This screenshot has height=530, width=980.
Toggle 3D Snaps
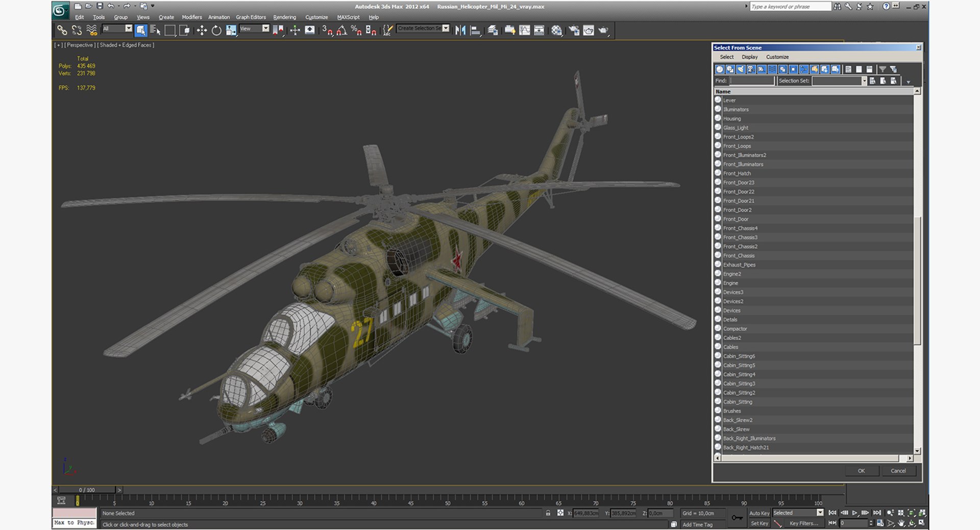pos(327,31)
